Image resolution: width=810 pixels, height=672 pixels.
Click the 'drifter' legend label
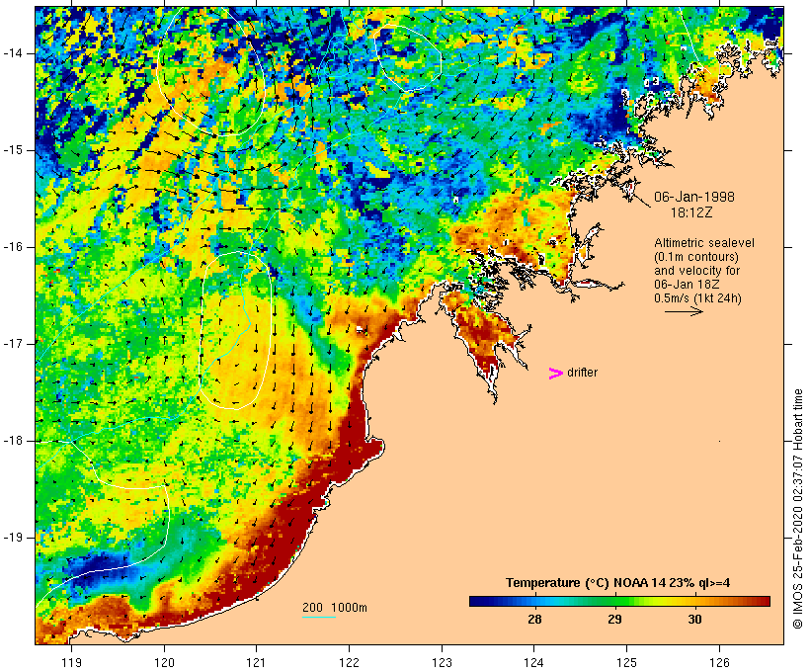[x=582, y=373]
